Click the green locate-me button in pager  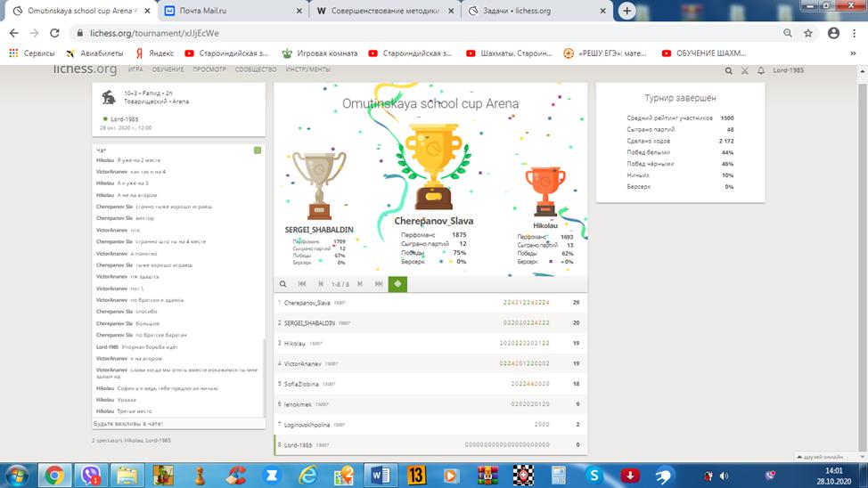coord(397,284)
